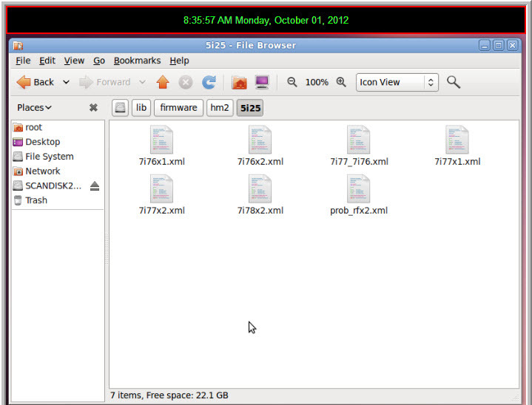Screen dimensions: 532x405
Task: Click the root disk path button
Action: [x=120, y=108]
